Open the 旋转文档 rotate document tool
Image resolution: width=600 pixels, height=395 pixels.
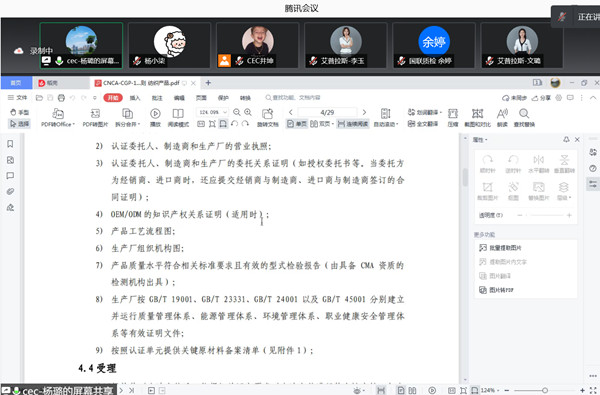click(x=267, y=118)
